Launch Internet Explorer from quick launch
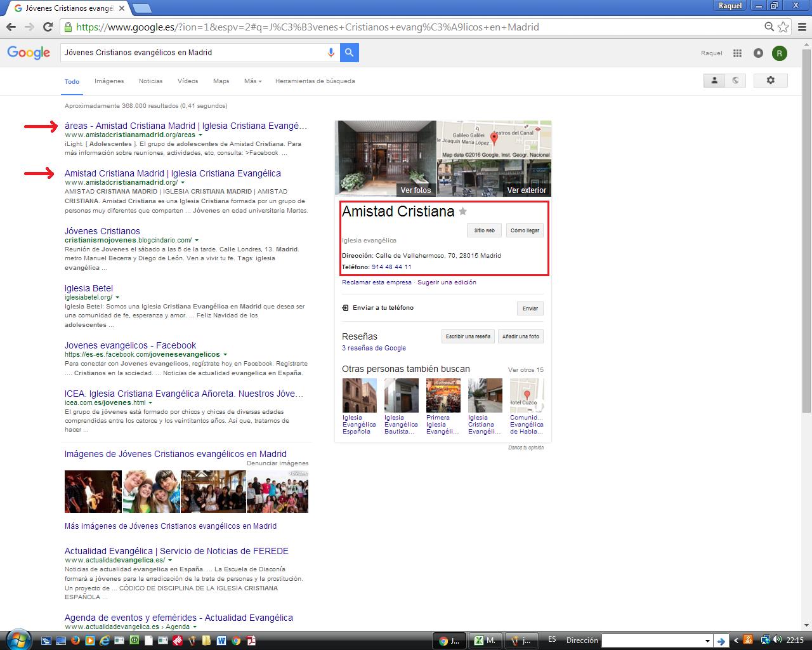Image resolution: width=812 pixels, height=650 pixels. (x=104, y=641)
